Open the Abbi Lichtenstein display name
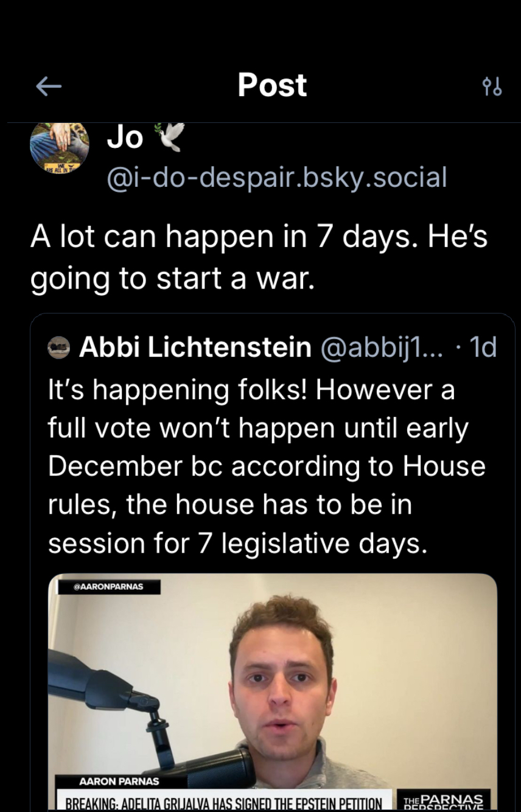Viewport: 521px width, 812px height. click(195, 348)
